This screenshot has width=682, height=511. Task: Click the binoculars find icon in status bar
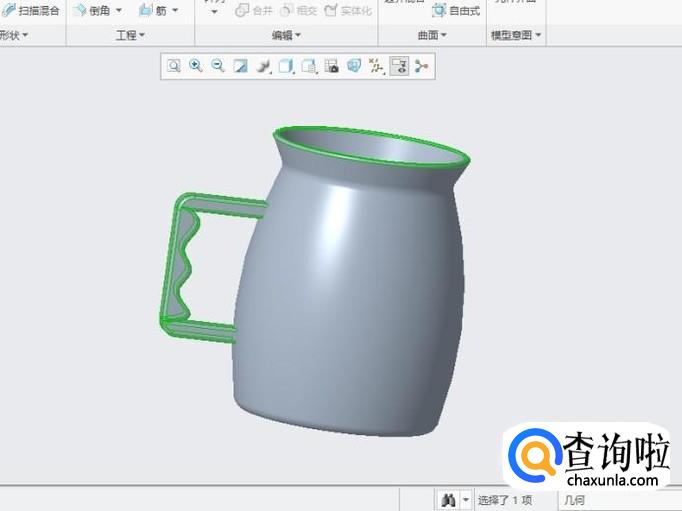tap(448, 499)
